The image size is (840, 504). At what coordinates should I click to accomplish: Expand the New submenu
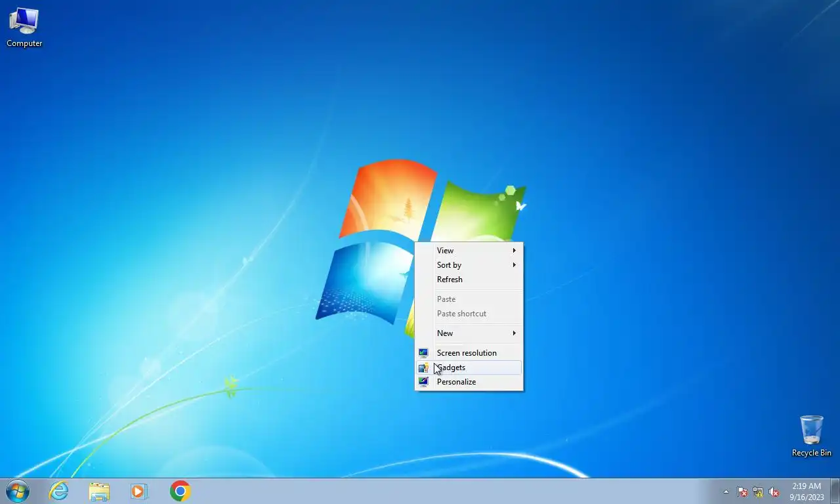point(469,333)
